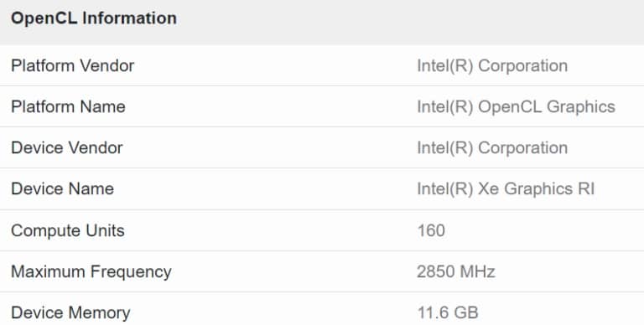644x325 pixels.
Task: Click the 2850 MHz value
Action: click(456, 271)
